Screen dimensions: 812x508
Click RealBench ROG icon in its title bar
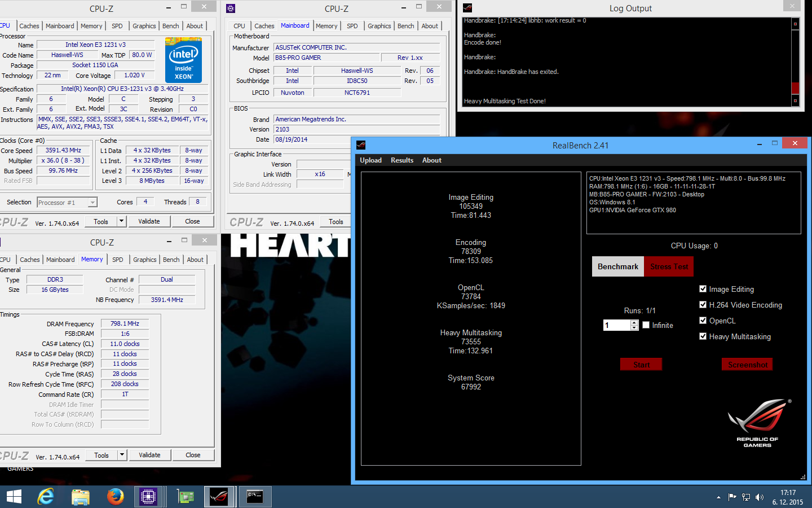click(361, 145)
